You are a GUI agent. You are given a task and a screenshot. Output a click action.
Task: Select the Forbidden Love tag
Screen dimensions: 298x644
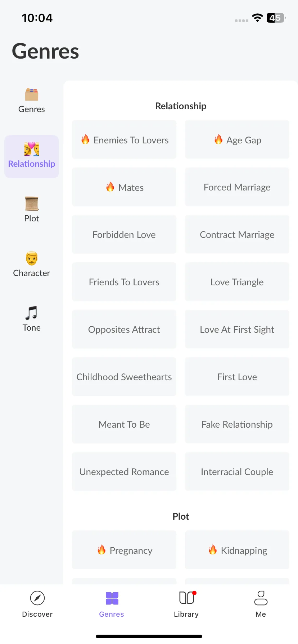(x=124, y=234)
